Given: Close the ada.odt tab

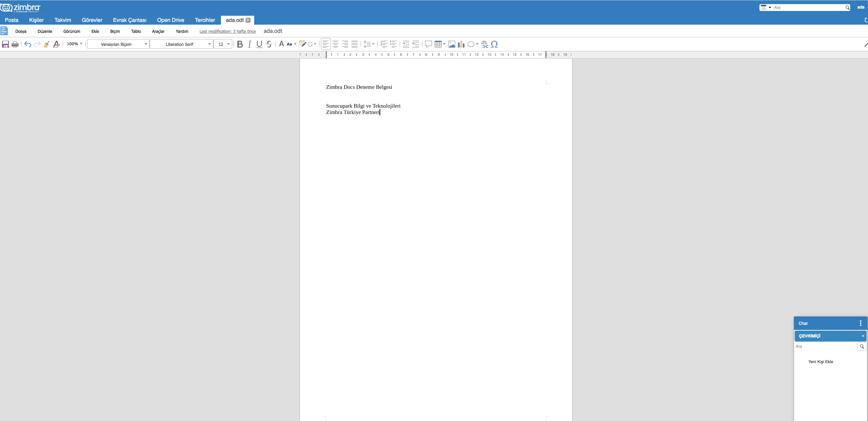Looking at the screenshot, I should click(248, 20).
